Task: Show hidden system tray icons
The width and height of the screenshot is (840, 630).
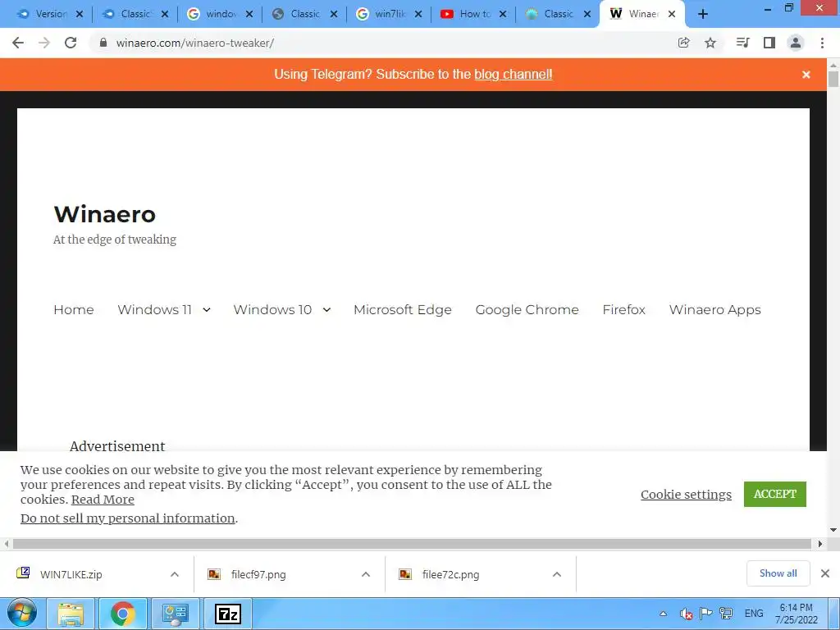Action: [663, 614]
